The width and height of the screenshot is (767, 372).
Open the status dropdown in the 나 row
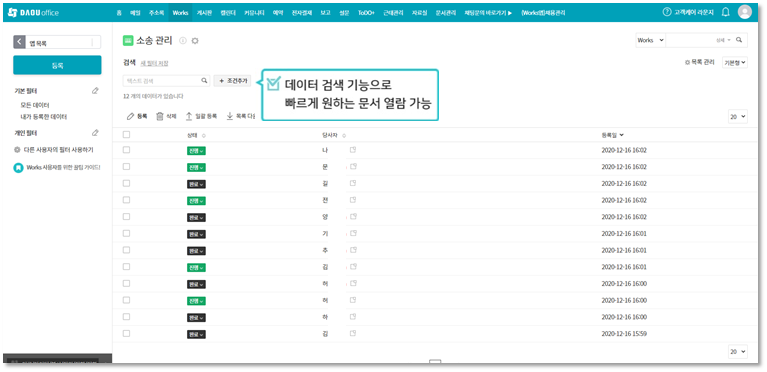196,151
